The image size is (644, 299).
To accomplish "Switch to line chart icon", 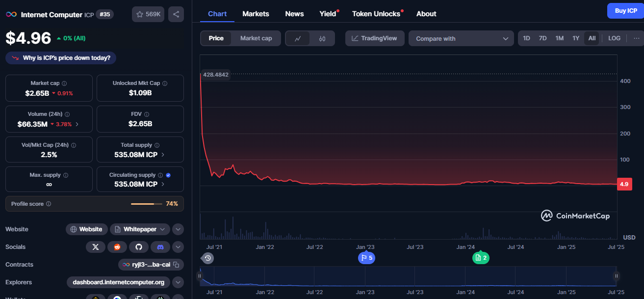I will pyautogui.click(x=298, y=38).
